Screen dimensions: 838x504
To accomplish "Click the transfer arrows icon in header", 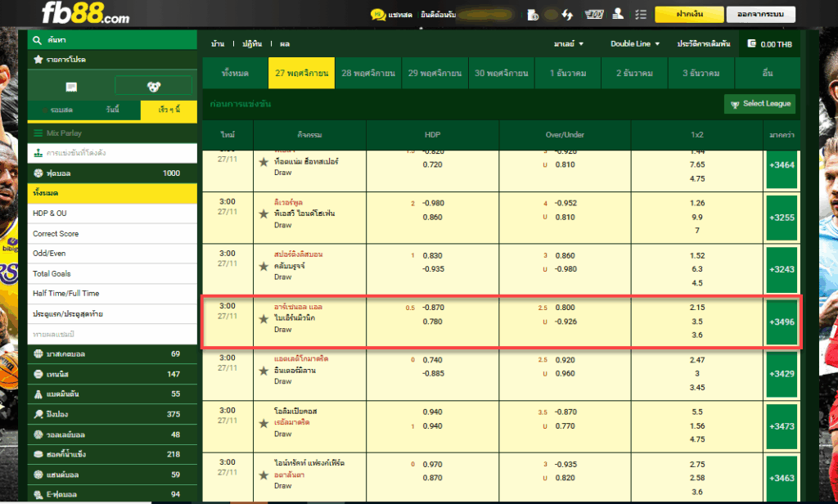I will click(x=567, y=15).
